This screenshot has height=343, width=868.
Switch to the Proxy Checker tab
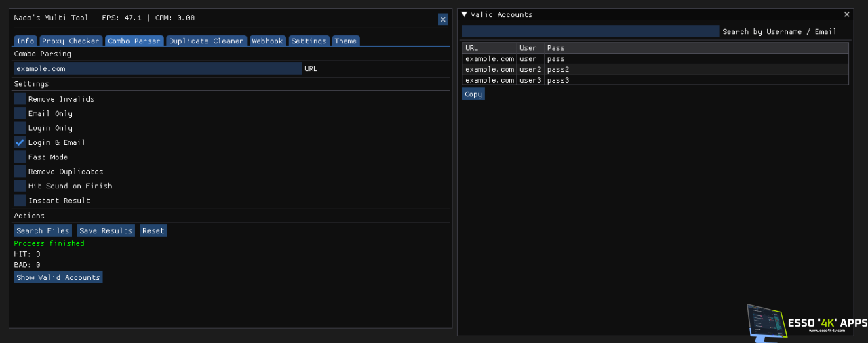coord(71,41)
